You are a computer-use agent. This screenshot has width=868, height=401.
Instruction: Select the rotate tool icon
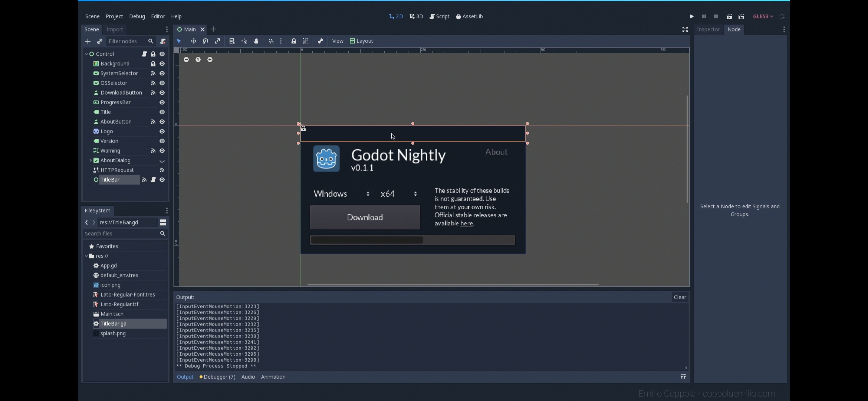click(206, 40)
